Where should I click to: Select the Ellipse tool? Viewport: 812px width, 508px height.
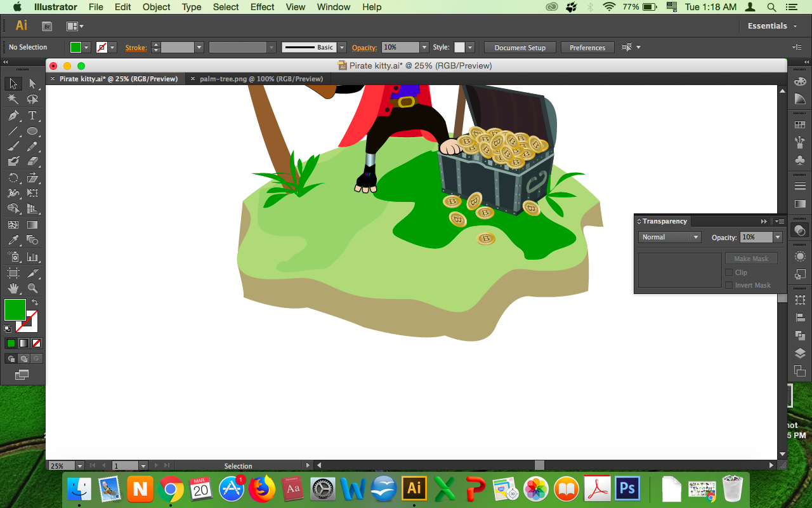(32, 131)
